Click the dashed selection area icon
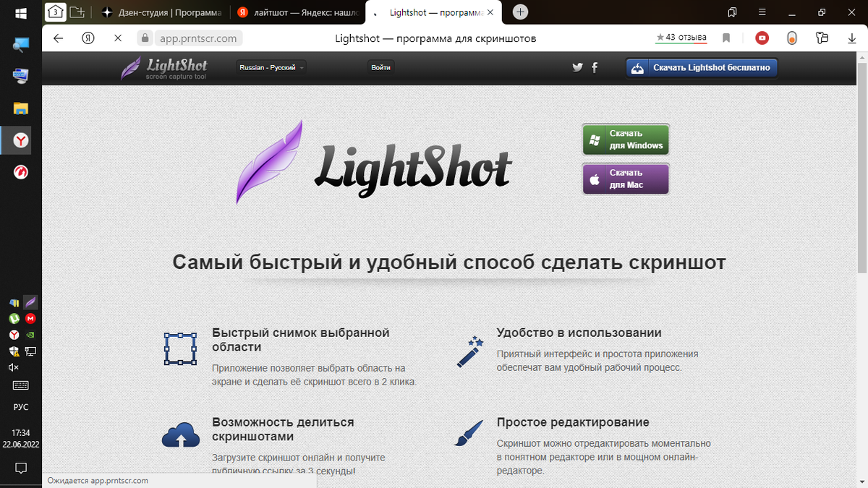The image size is (868, 488). pyautogui.click(x=180, y=348)
